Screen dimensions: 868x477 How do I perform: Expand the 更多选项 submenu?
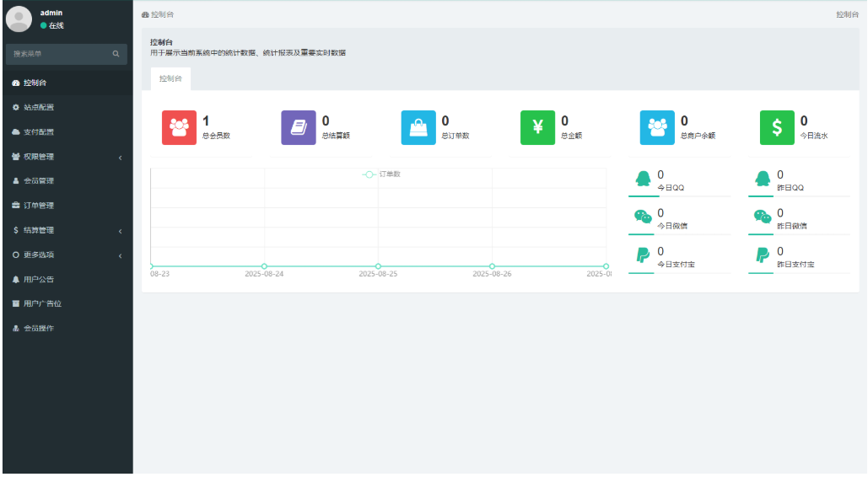pos(67,255)
